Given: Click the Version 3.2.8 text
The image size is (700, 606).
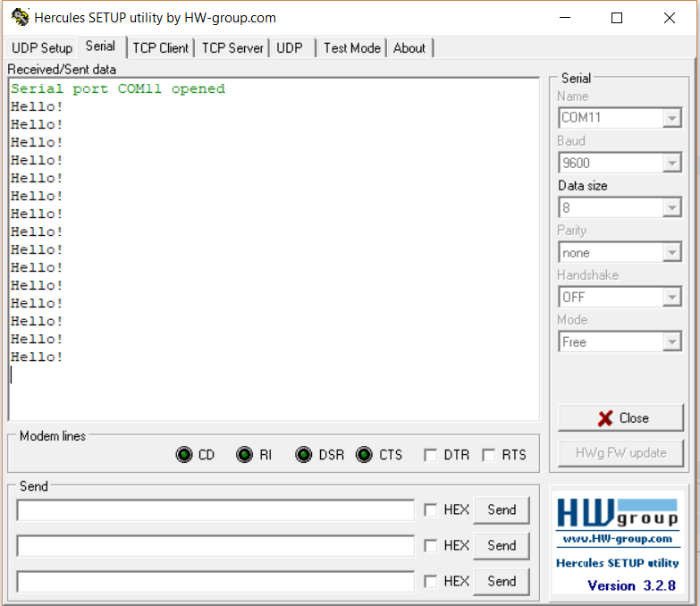Looking at the screenshot, I should pos(631,585).
